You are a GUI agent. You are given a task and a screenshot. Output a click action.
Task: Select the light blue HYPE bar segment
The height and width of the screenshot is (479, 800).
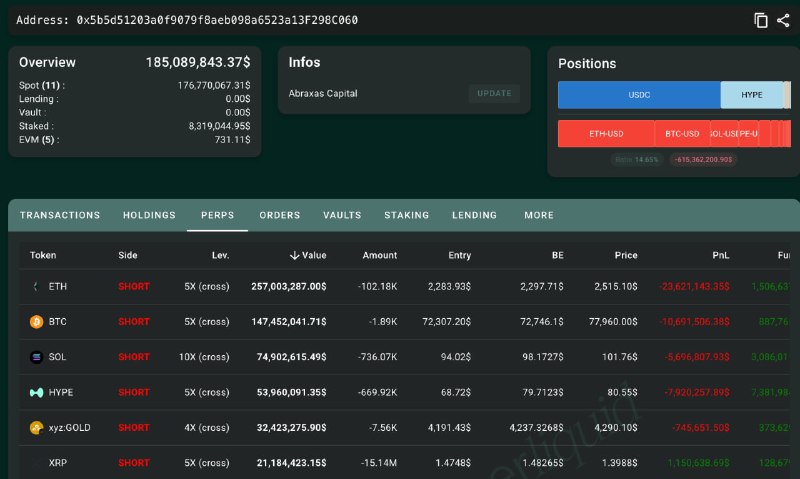(752, 95)
